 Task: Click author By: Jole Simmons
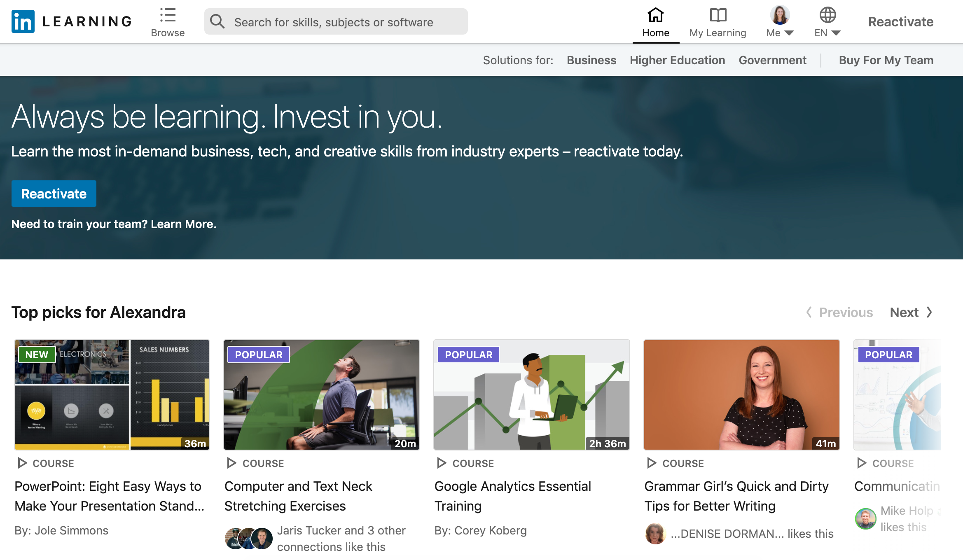click(61, 530)
